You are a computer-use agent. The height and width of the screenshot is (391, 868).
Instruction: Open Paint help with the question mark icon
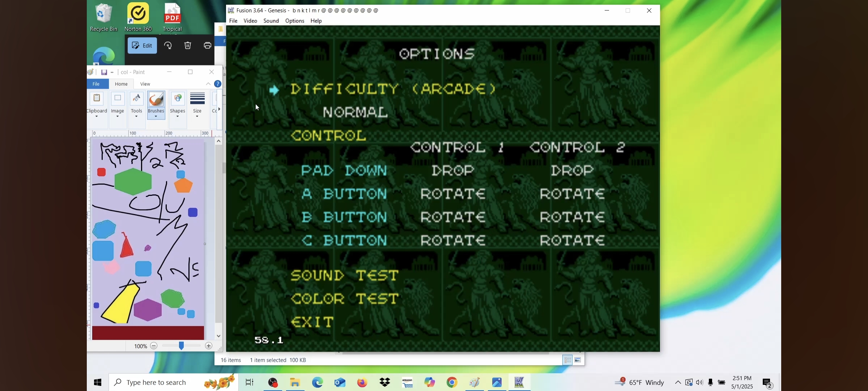[x=218, y=84]
